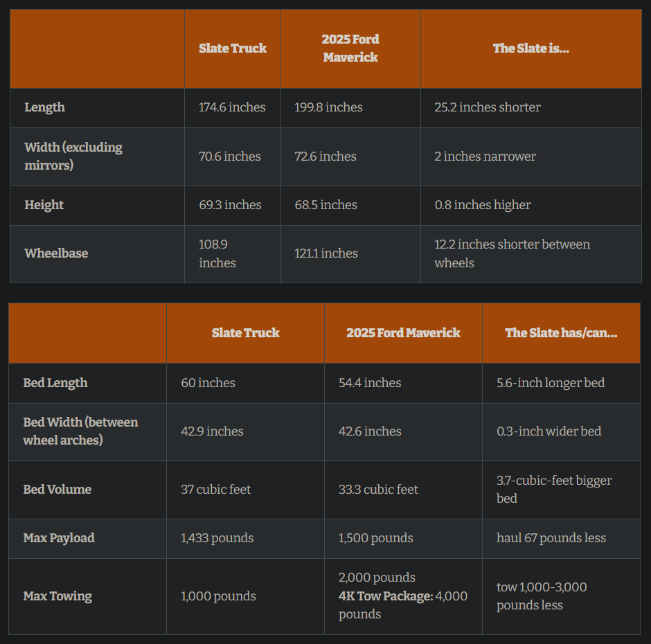Select 'Width (excluding mirrors)' row label
Image resolution: width=651 pixels, height=644 pixels.
point(73,156)
